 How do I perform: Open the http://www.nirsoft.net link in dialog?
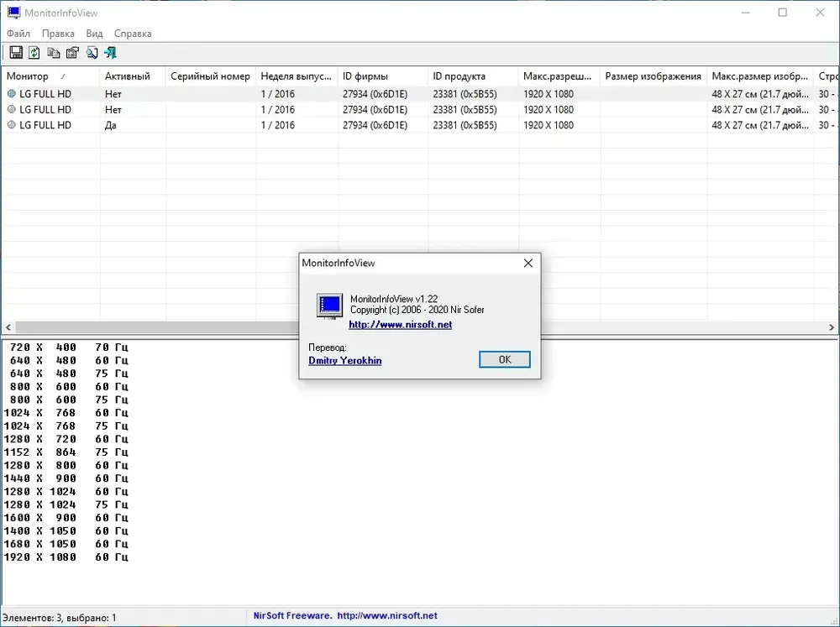[400, 325]
